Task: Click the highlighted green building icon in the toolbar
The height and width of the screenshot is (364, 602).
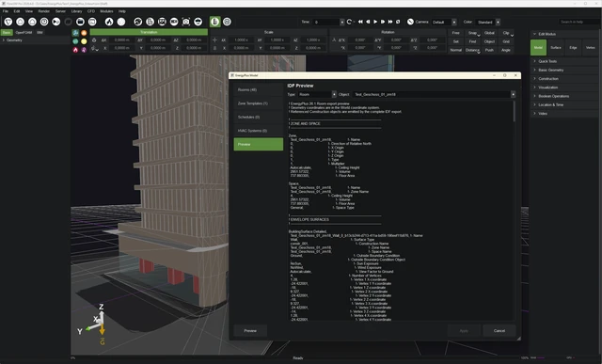Action: click(x=215, y=22)
